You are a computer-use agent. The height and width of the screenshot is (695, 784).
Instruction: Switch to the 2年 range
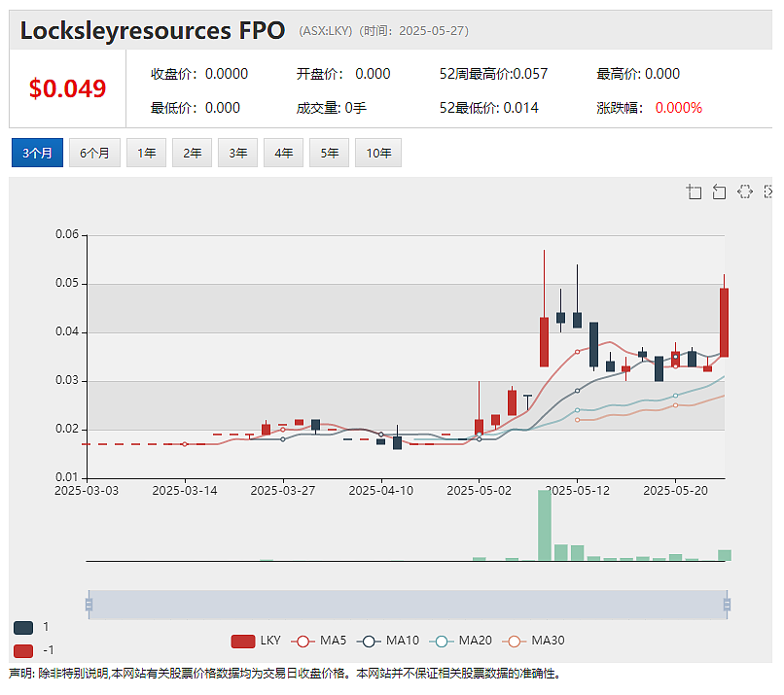pos(192,153)
